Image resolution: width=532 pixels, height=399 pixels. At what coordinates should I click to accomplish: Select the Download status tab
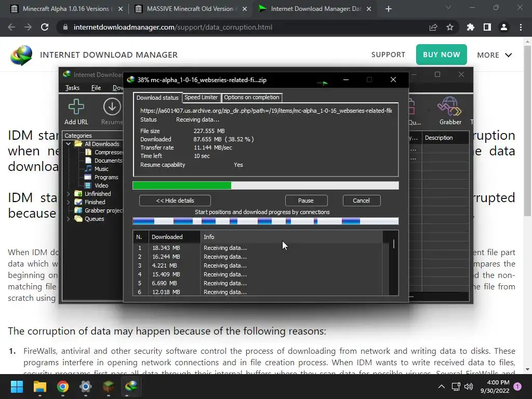(x=157, y=98)
